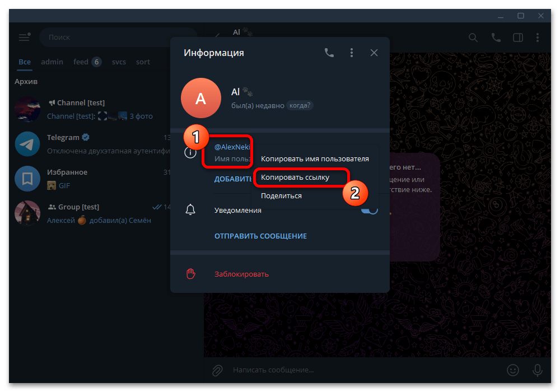Viewport: 560px width, 392px height.
Task: Maximize the Telegram window
Action: (521, 16)
